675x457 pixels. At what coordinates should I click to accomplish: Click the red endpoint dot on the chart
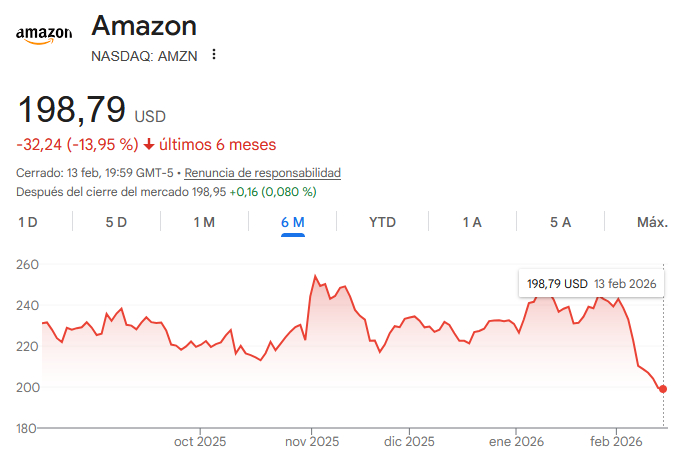click(x=663, y=389)
